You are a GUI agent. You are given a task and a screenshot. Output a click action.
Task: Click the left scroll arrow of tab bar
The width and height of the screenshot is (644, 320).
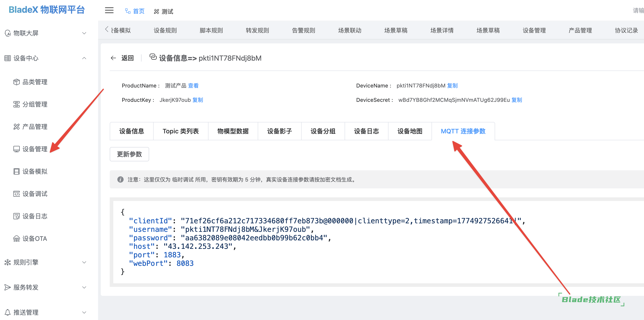point(107,30)
